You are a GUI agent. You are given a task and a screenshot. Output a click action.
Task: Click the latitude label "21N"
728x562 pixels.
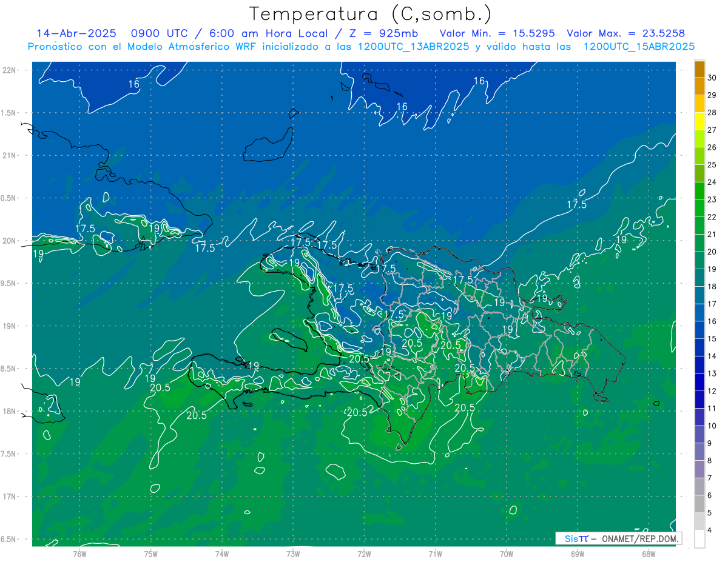(x=9, y=155)
